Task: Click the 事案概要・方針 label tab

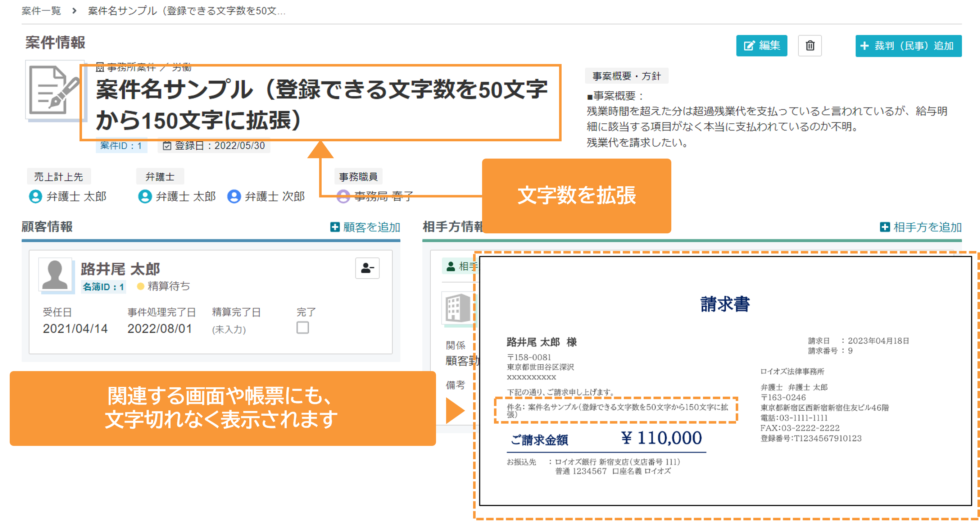Action: pyautogui.click(x=626, y=76)
